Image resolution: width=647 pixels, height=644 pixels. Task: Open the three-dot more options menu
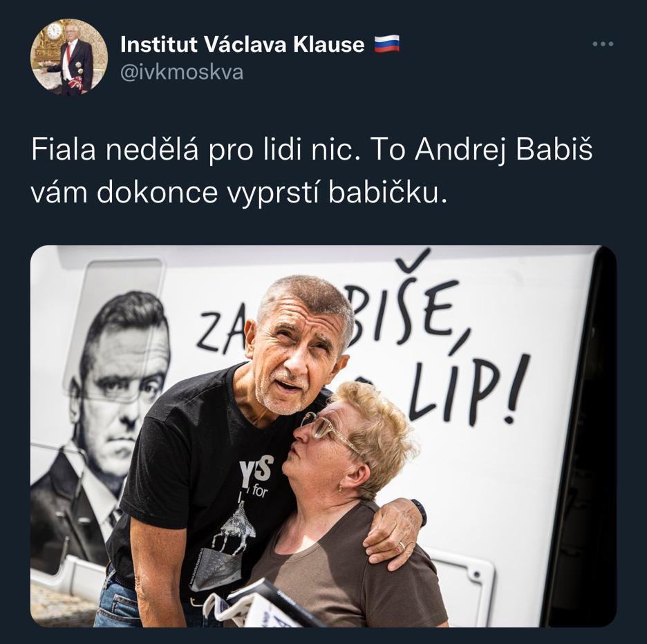(603, 44)
